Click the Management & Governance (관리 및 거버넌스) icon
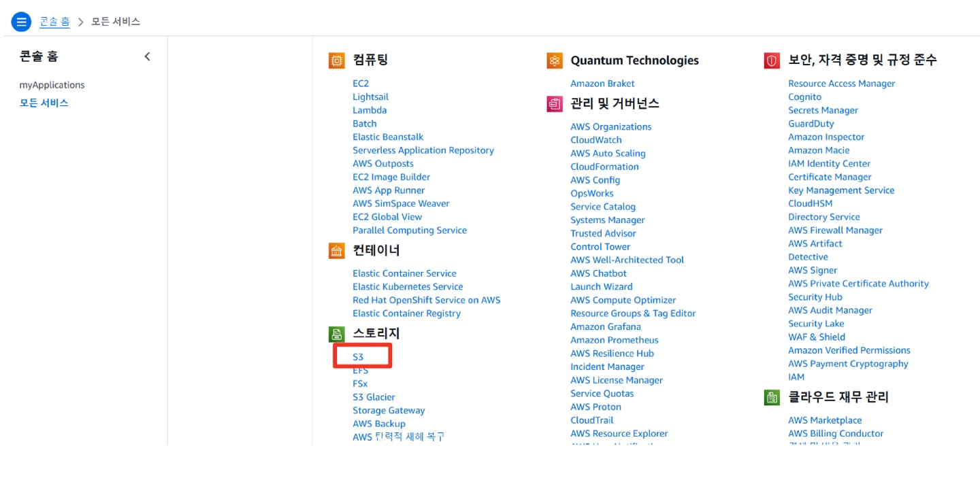Screen dimensions: 980x478 pyautogui.click(x=555, y=104)
